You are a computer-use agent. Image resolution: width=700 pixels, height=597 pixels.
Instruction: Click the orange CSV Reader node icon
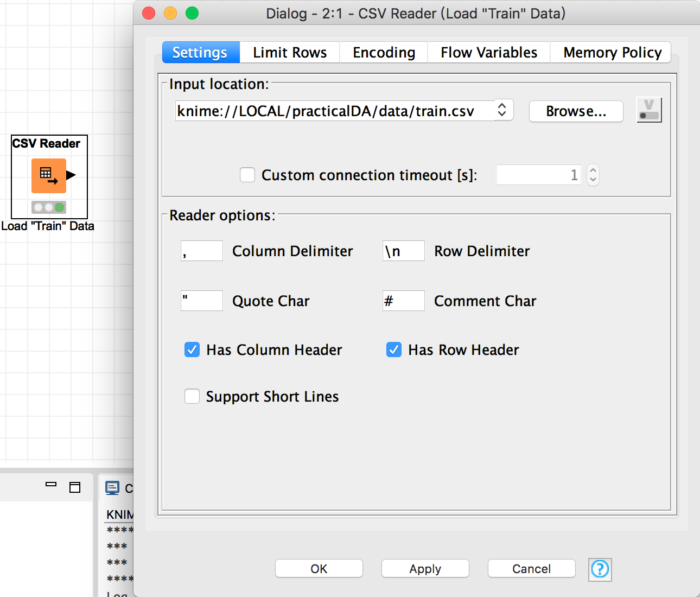[49, 175]
